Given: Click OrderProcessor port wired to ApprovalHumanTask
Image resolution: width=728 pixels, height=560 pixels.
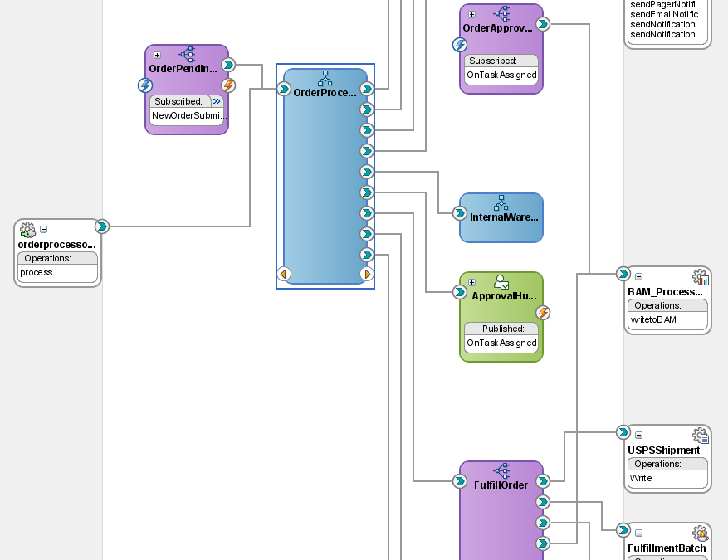Looking at the screenshot, I should 367,192.
